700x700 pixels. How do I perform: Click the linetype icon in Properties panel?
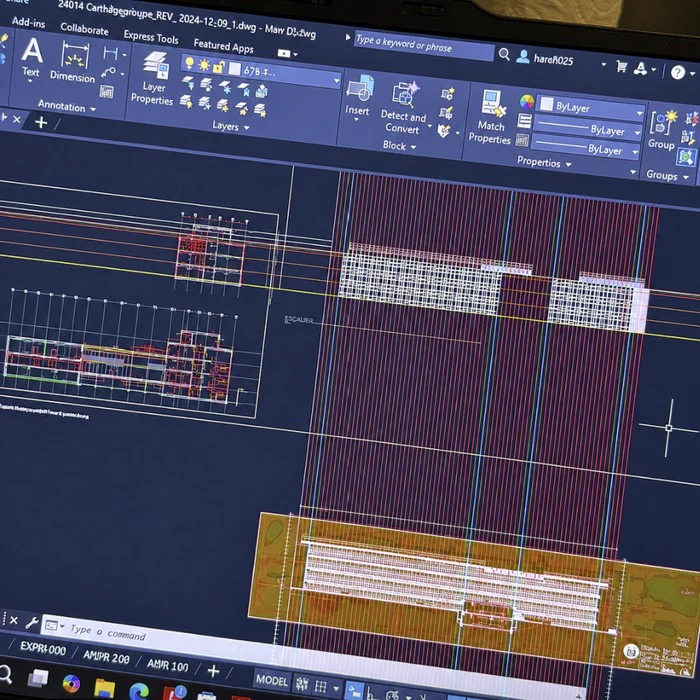[x=522, y=140]
